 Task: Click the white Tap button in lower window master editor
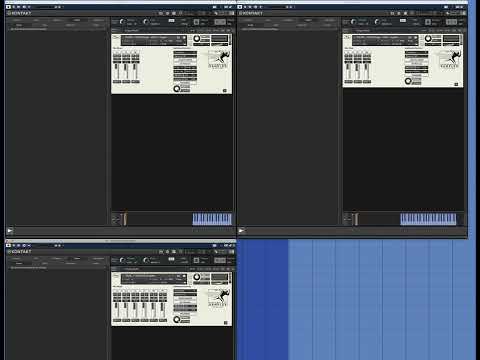click(171, 259)
